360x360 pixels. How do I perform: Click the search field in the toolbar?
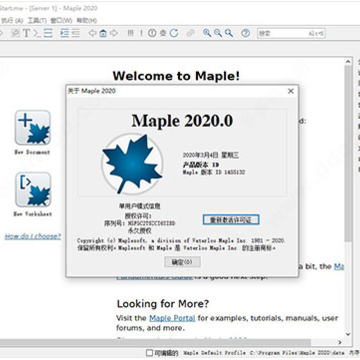coord(291,33)
